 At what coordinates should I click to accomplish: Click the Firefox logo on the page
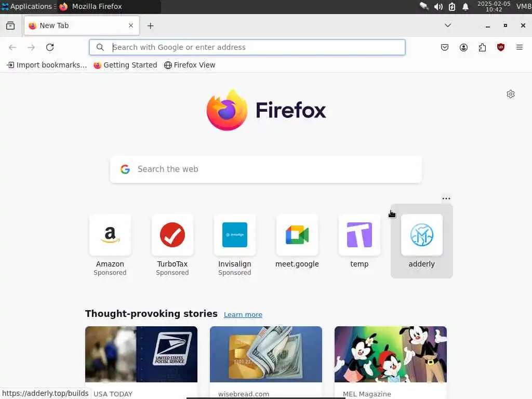tap(266, 110)
